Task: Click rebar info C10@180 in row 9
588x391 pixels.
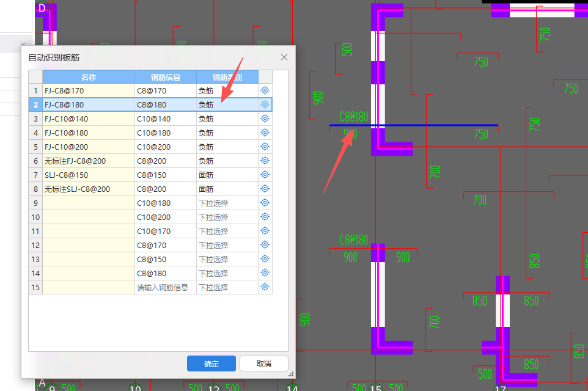Action: click(x=166, y=203)
